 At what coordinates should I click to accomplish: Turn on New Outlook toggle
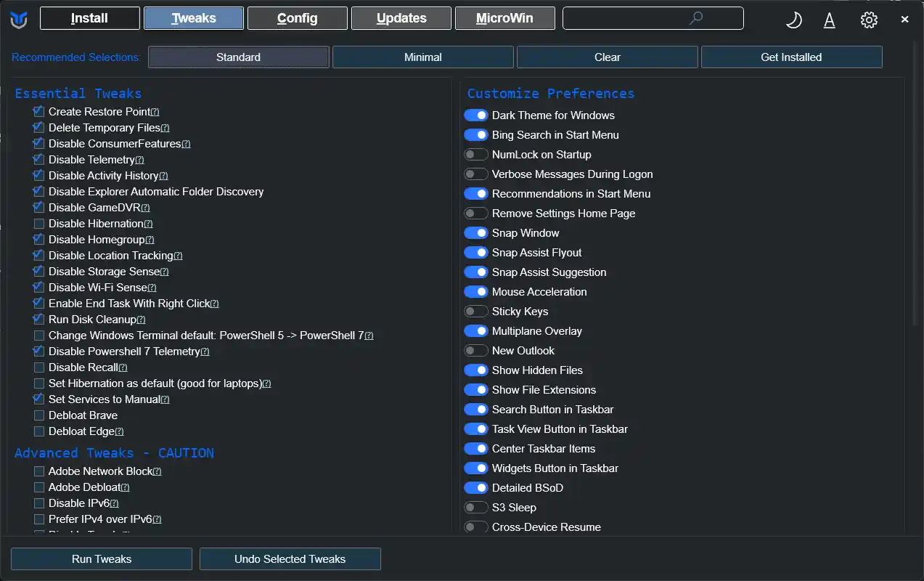476,351
